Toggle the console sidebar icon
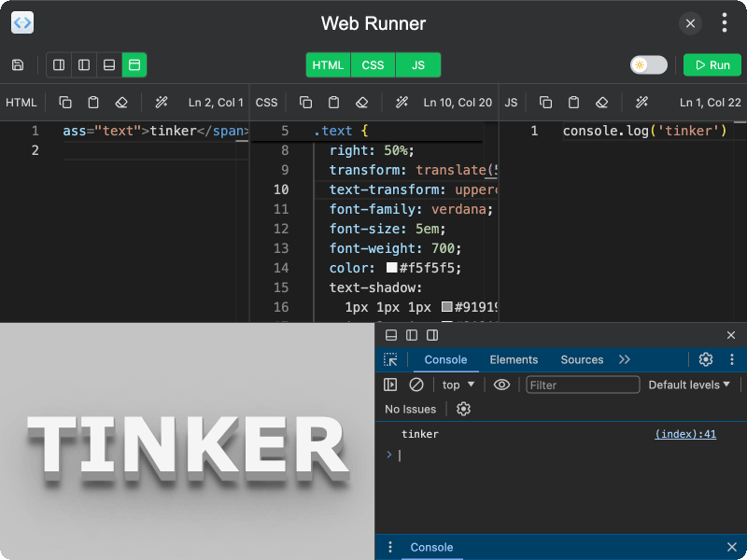The height and width of the screenshot is (560, 747). [390, 385]
